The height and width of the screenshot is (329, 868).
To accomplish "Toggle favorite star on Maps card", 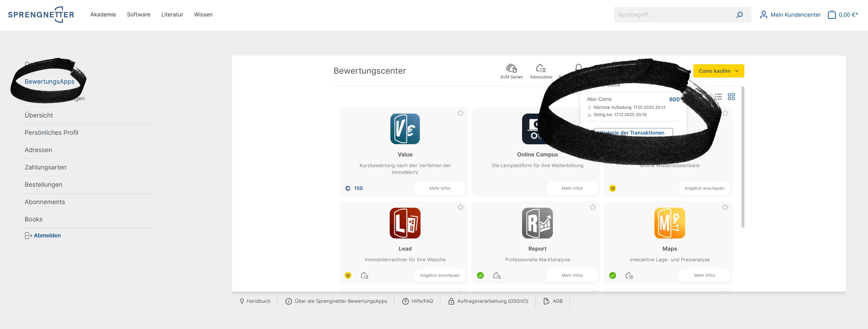I will 725,207.
